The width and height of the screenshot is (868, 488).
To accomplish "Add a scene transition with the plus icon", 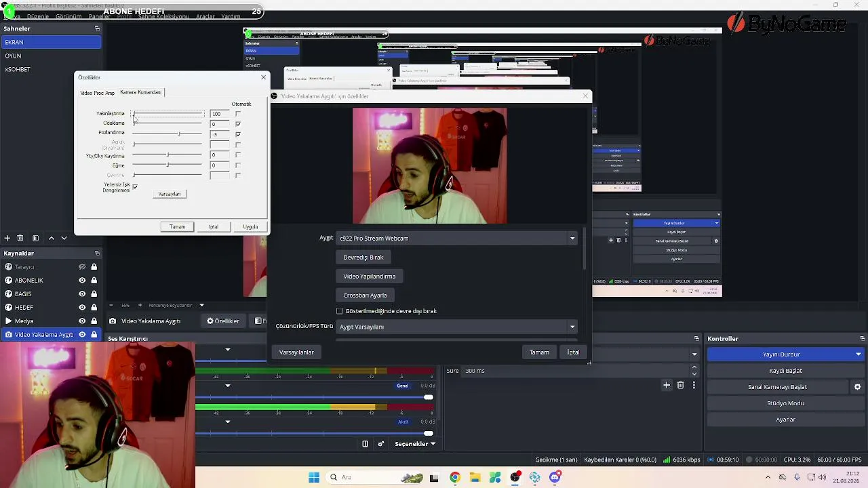I will tap(667, 385).
